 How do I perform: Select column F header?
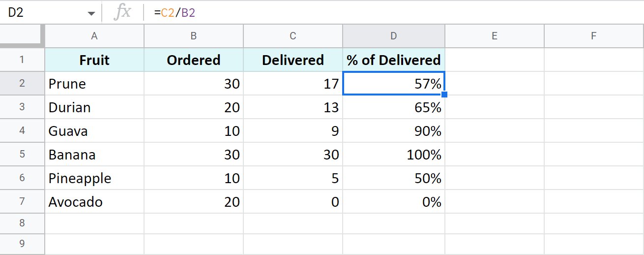click(594, 35)
